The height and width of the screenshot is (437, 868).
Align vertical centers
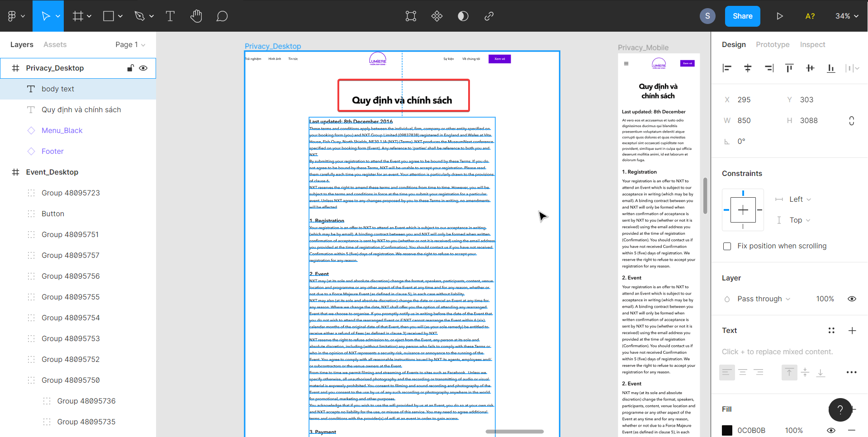coord(810,68)
